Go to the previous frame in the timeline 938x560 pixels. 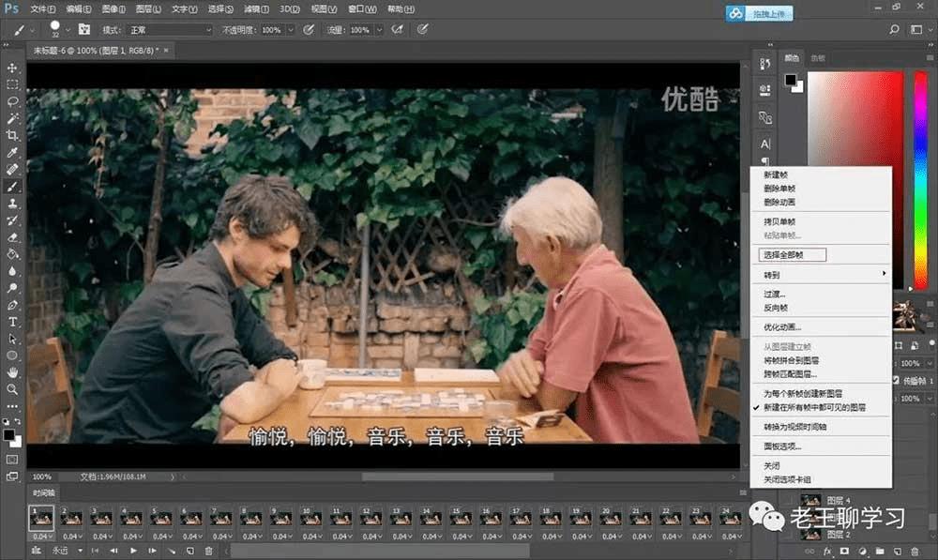coord(113,551)
